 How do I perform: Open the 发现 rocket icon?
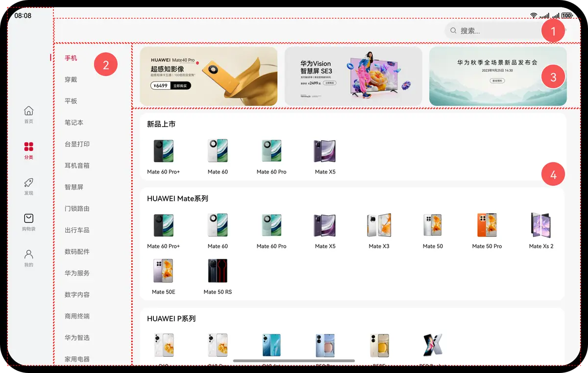pyautogui.click(x=29, y=183)
